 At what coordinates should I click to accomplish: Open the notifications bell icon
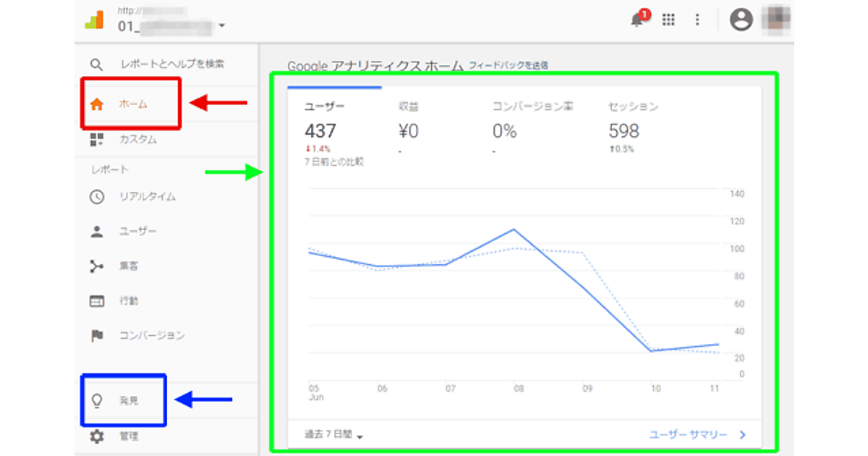tap(637, 20)
